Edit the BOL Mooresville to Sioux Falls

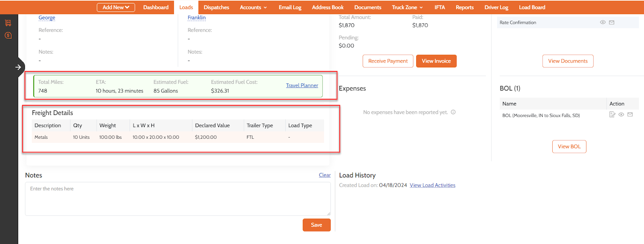pos(612,115)
